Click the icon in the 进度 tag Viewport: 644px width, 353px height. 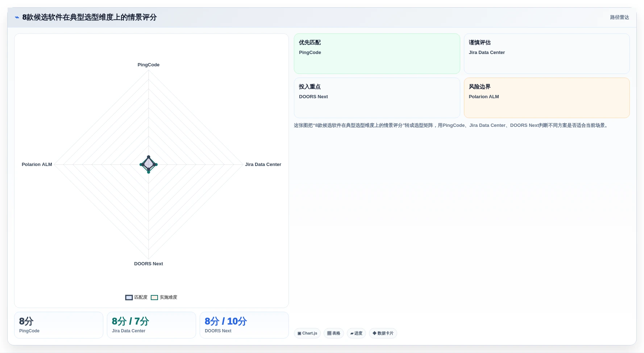pyautogui.click(x=352, y=333)
